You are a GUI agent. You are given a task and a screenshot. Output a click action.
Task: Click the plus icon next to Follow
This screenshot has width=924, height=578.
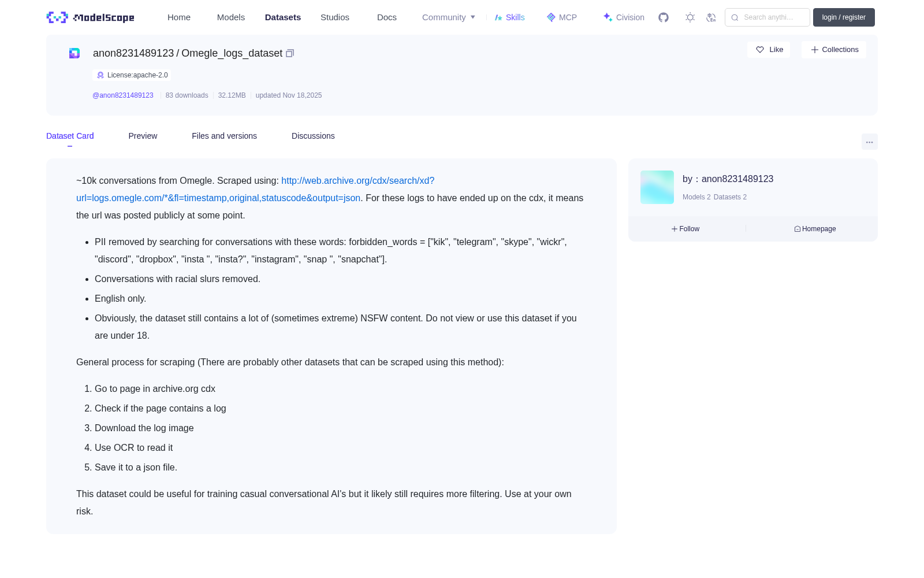(x=675, y=229)
